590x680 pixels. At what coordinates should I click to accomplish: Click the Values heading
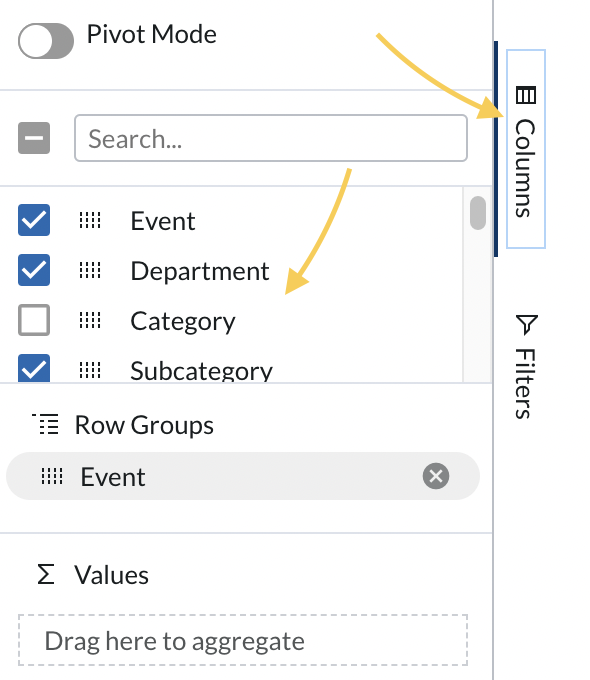[111, 575]
